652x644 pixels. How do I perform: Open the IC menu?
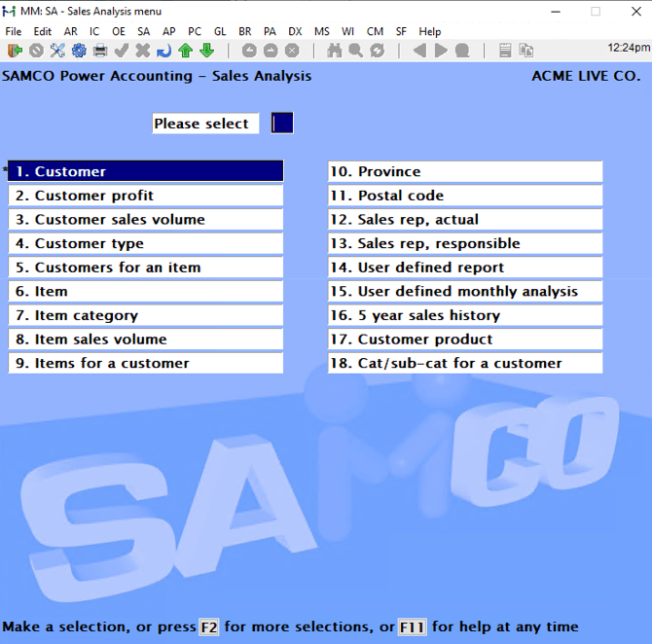click(94, 31)
